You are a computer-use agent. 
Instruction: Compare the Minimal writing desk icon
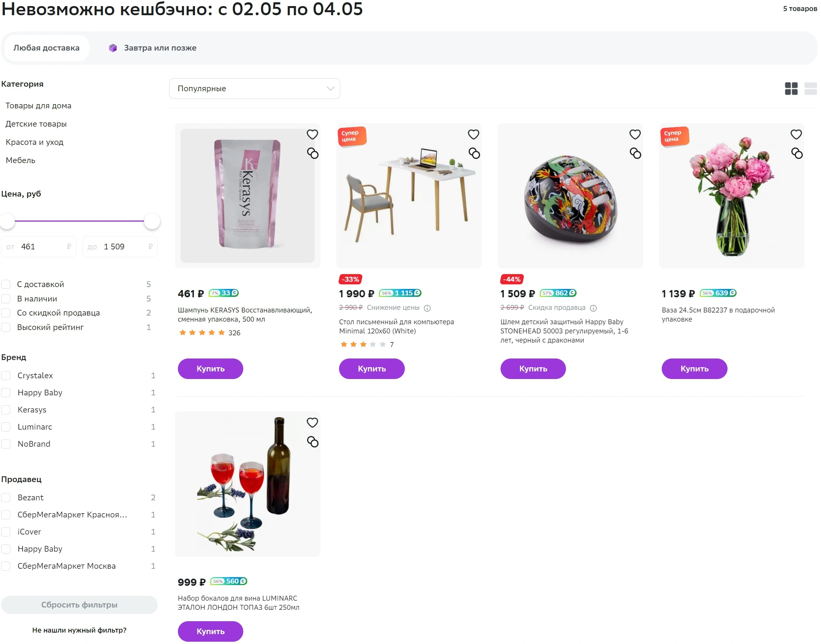pyautogui.click(x=474, y=153)
